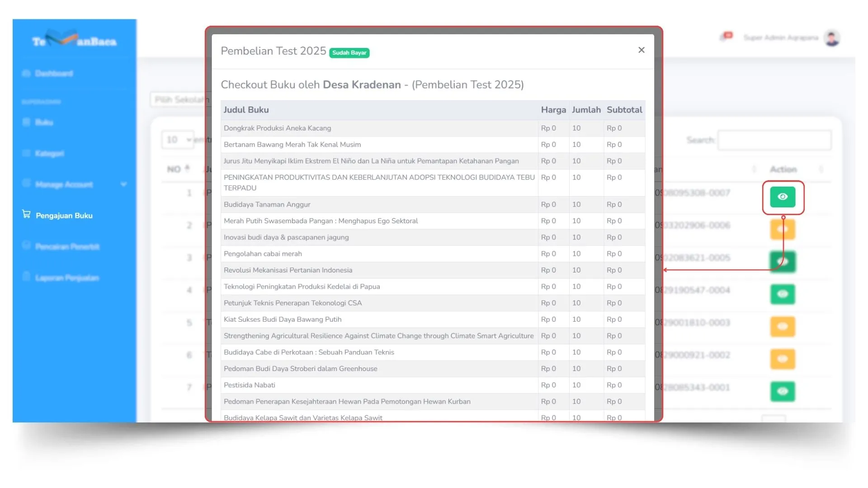Screen dimensions: 868x488
Task: Go to the Dashboard menu item
Action: coord(54,73)
